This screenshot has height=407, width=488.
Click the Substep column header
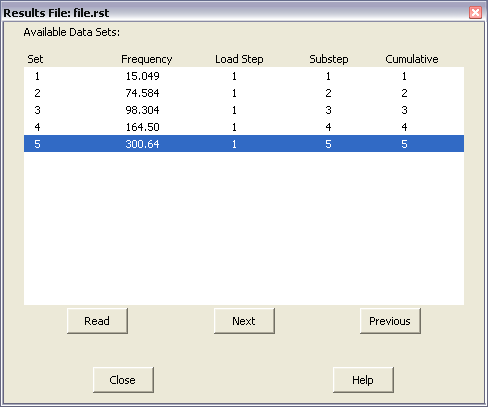329,59
